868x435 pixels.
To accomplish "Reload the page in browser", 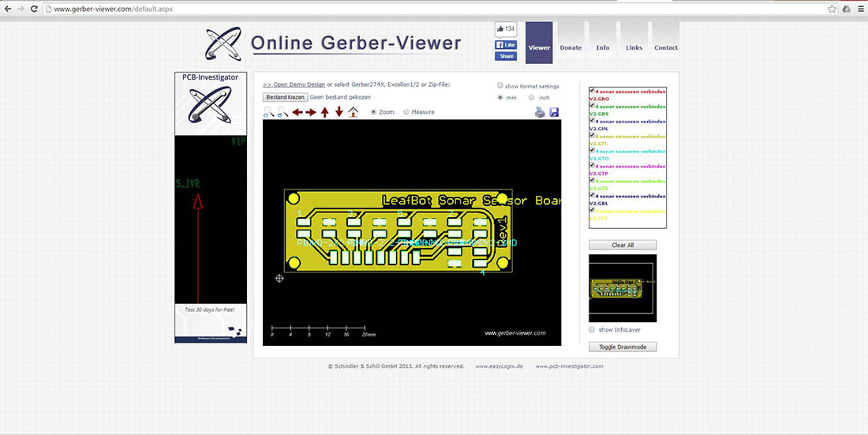I will [34, 9].
